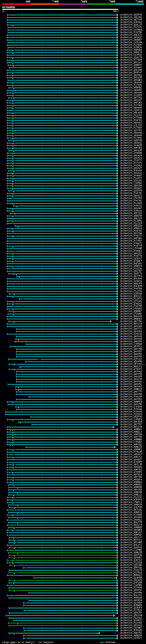Click the purple ~60% legend segment
The width and height of the screenshot is (146, 644).
coord(73,4)
